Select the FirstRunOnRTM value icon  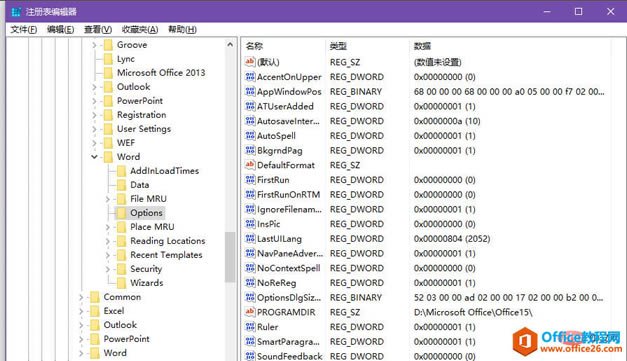point(250,194)
